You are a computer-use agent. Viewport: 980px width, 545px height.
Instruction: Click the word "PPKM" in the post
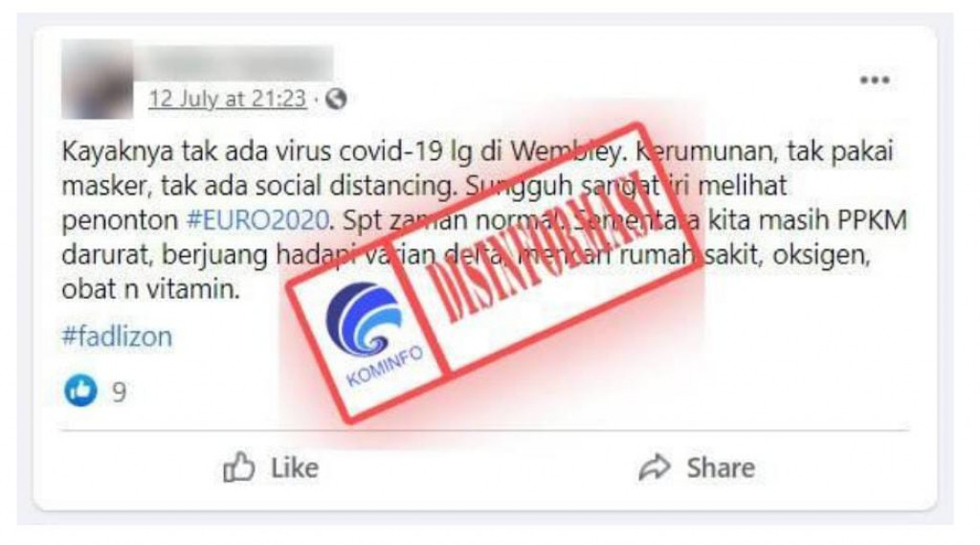(872, 220)
